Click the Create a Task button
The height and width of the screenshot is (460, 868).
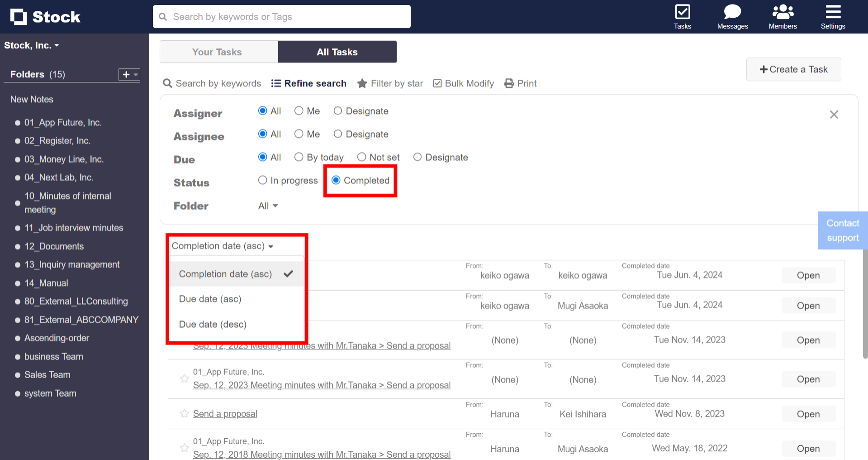[x=793, y=69]
